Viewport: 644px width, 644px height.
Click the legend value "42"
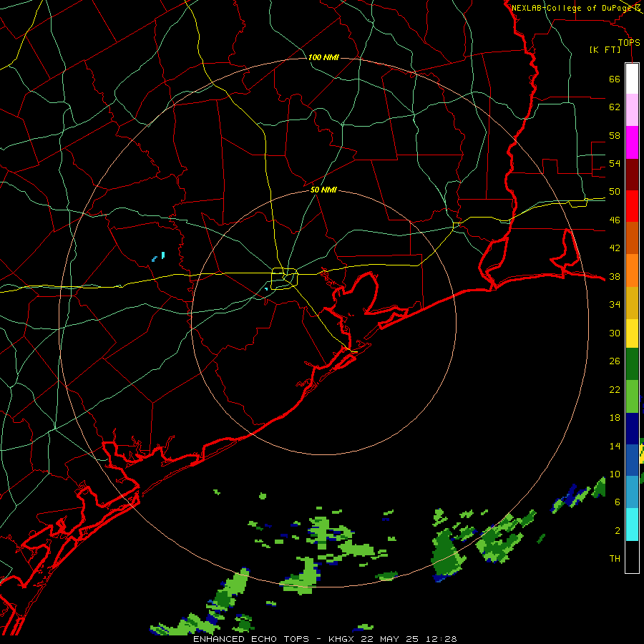coord(615,248)
